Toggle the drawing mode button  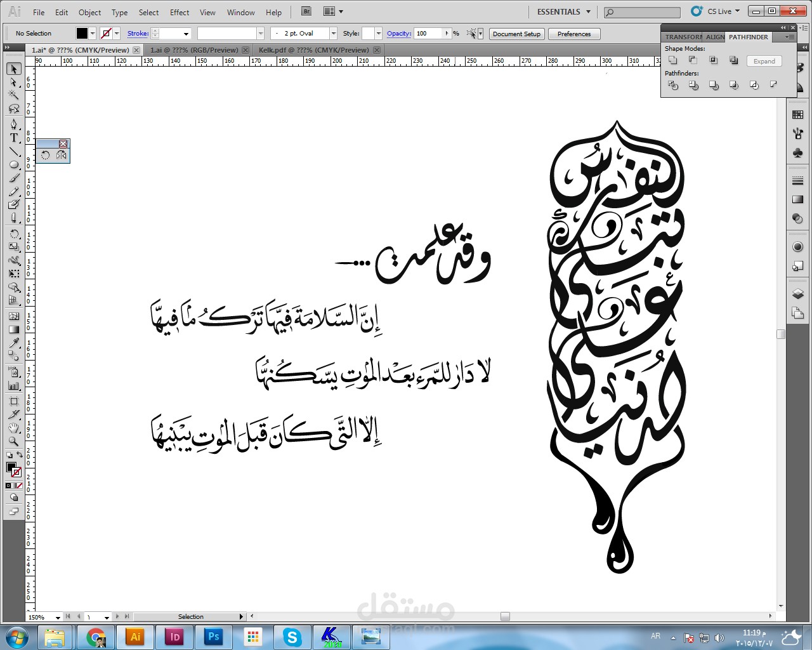tap(13, 498)
